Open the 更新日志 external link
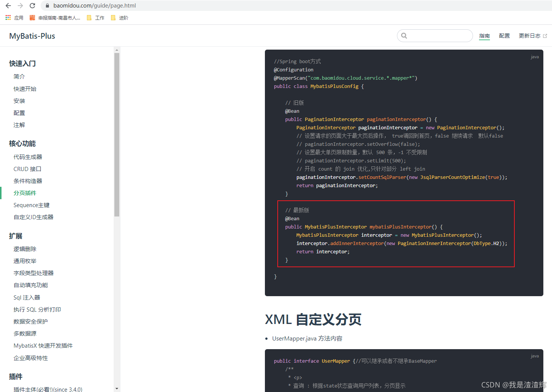Viewport: 552px width, 392px height. [533, 36]
